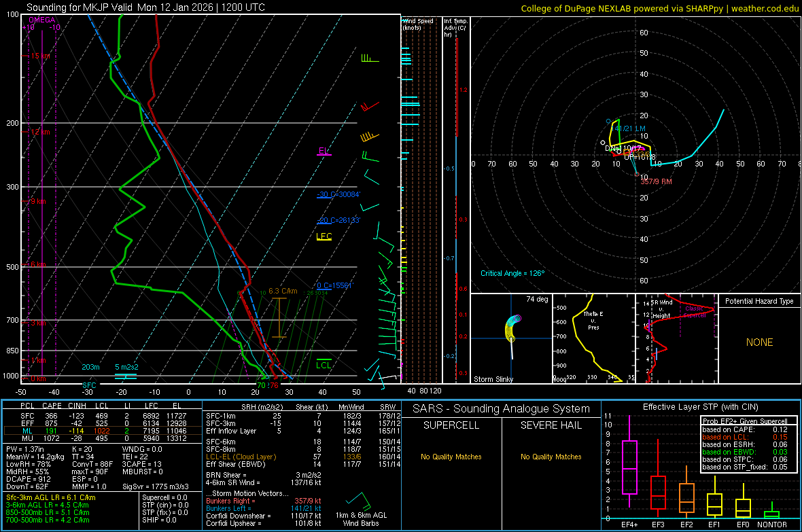This screenshot has width=802, height=532.
Task: Click the SEVERE HAIL column header
Action: (551, 425)
